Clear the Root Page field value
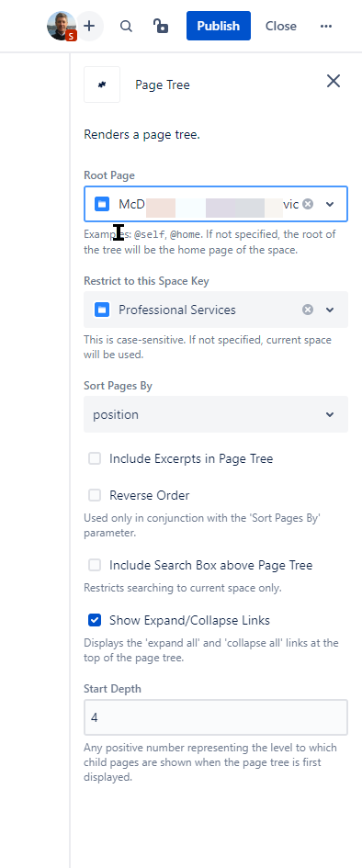 click(308, 204)
